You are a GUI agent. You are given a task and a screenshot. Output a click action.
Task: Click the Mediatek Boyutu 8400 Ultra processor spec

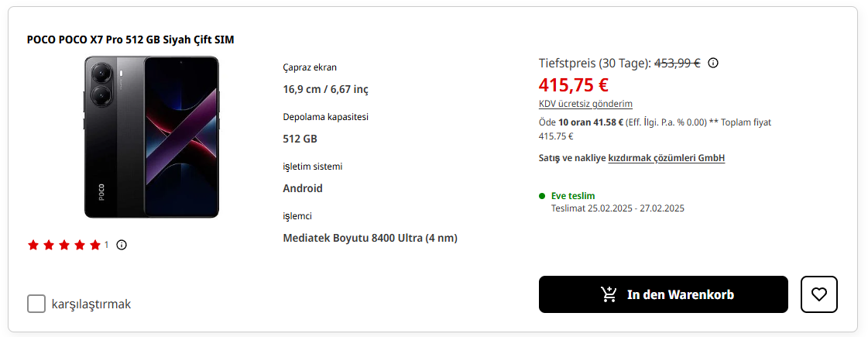point(370,238)
